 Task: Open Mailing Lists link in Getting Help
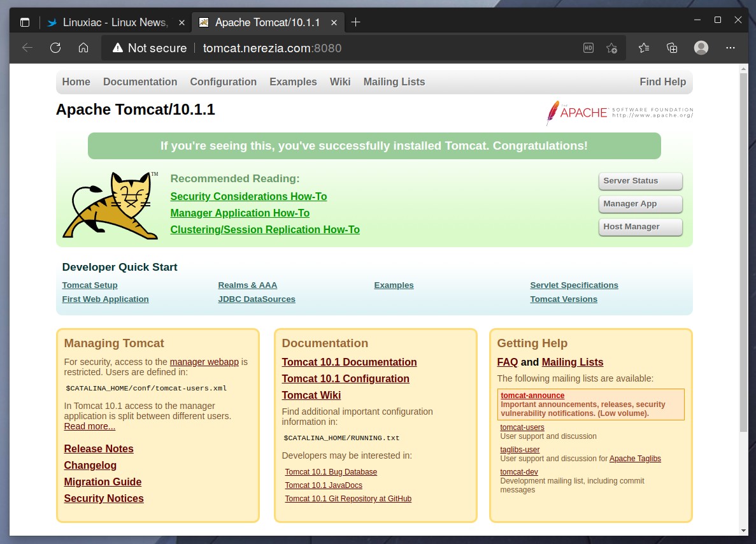[x=573, y=362]
